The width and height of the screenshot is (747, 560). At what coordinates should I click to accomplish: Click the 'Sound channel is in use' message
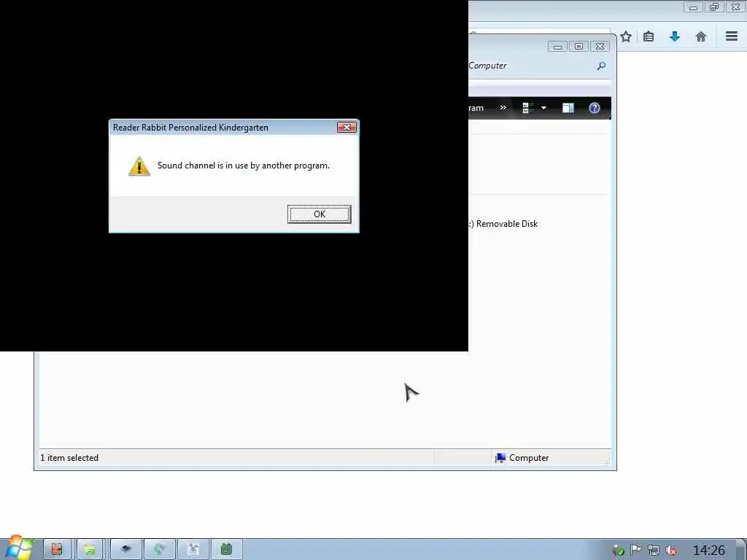(244, 166)
